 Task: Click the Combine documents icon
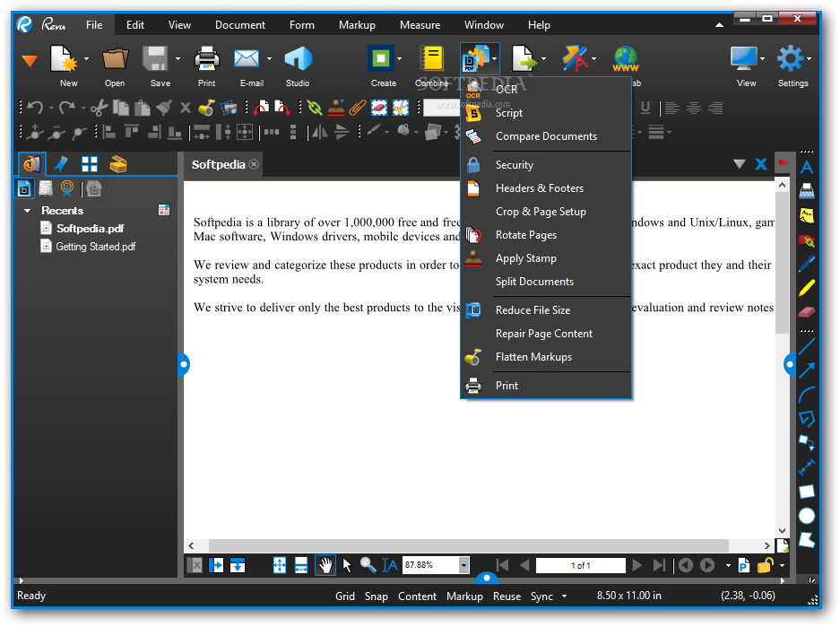click(x=432, y=59)
